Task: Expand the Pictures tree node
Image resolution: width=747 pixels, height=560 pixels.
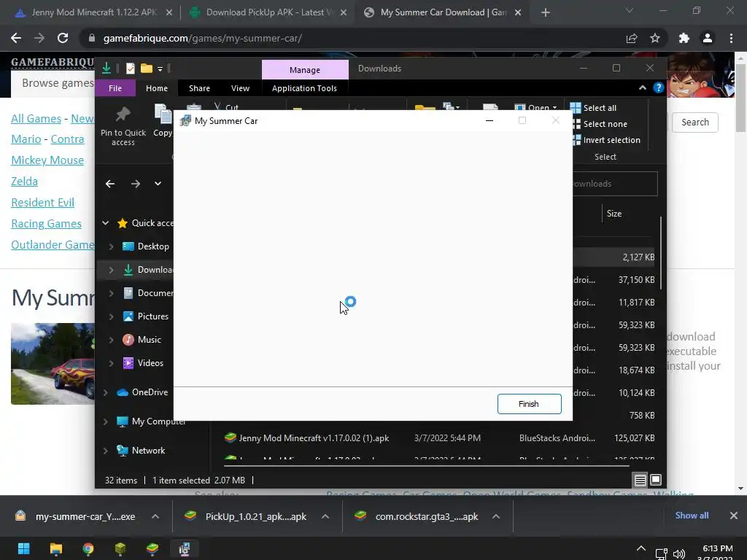Action: click(111, 316)
